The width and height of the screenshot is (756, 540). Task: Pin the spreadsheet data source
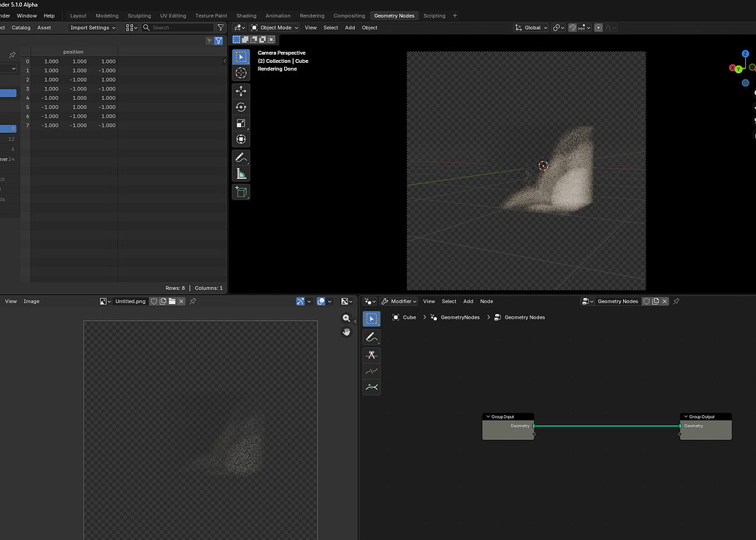(12, 55)
